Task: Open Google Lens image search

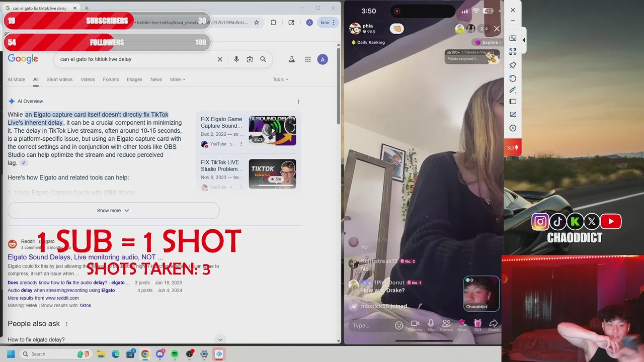Action: click(x=250, y=59)
